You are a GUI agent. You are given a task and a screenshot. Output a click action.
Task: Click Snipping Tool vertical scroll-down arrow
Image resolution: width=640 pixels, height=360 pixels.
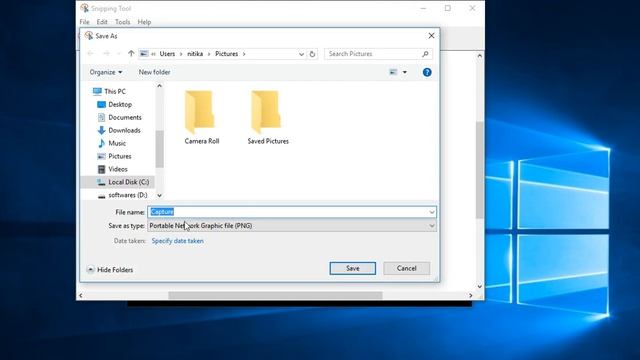(480, 286)
